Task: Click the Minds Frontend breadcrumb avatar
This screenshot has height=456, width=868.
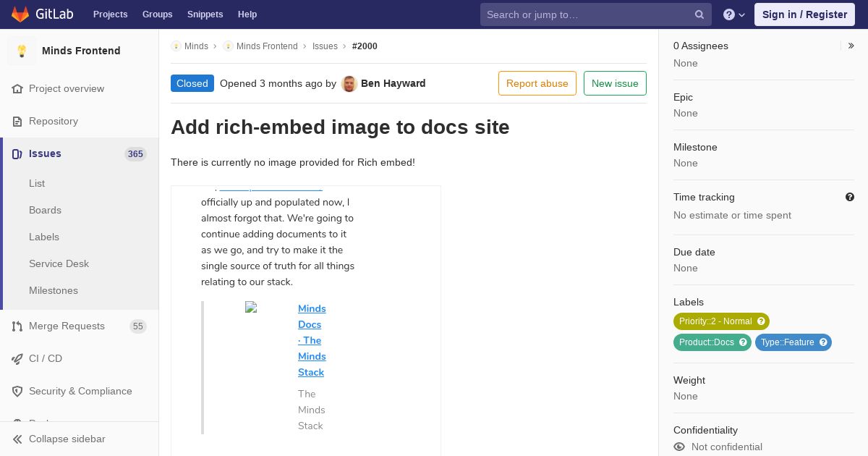Action: pyautogui.click(x=228, y=46)
